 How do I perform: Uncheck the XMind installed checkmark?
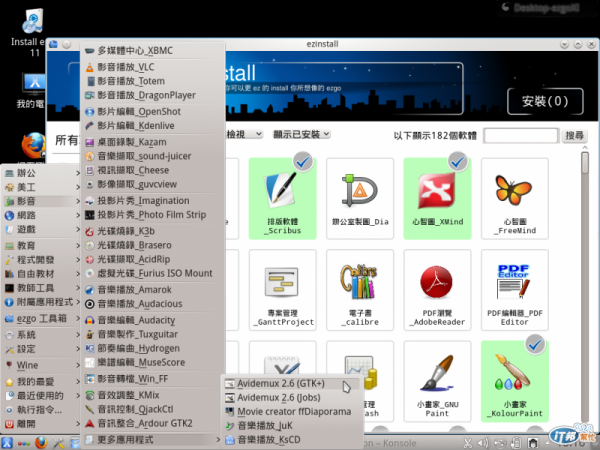pos(458,162)
